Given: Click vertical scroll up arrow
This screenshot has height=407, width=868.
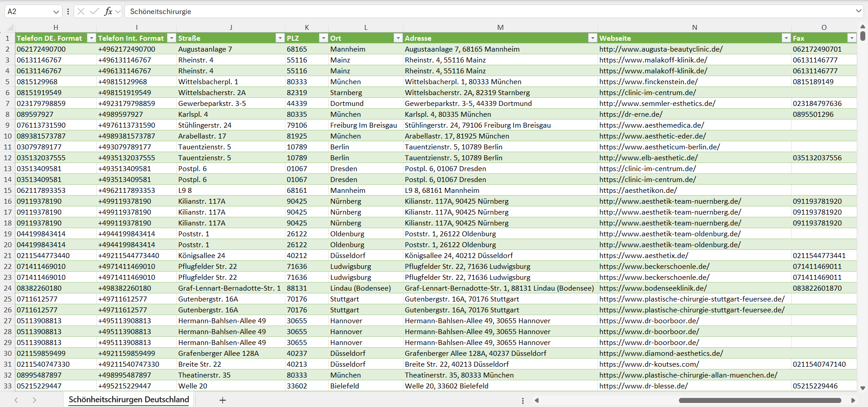Looking at the screenshot, I should [863, 27].
